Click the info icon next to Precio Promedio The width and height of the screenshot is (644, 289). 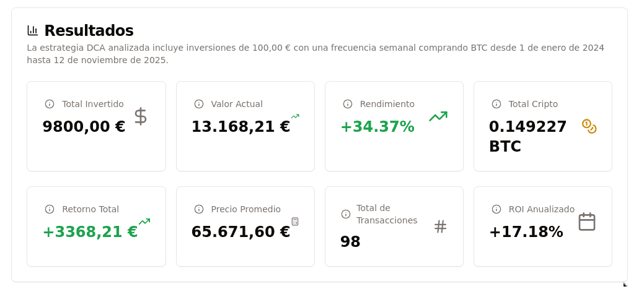(199, 209)
